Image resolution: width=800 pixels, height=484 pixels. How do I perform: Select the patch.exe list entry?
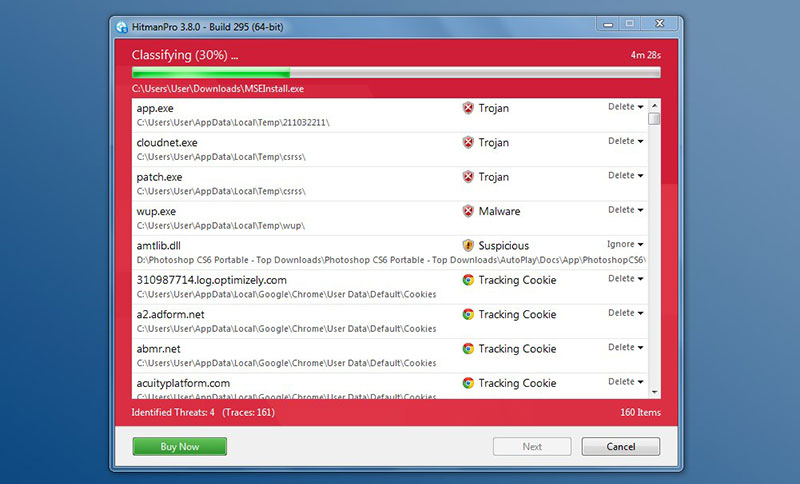[x=390, y=184]
